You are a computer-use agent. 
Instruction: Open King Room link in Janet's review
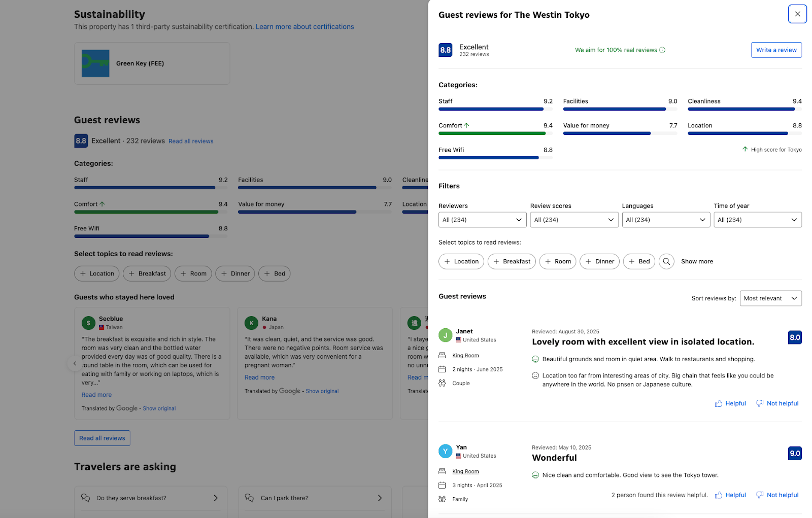pos(465,356)
